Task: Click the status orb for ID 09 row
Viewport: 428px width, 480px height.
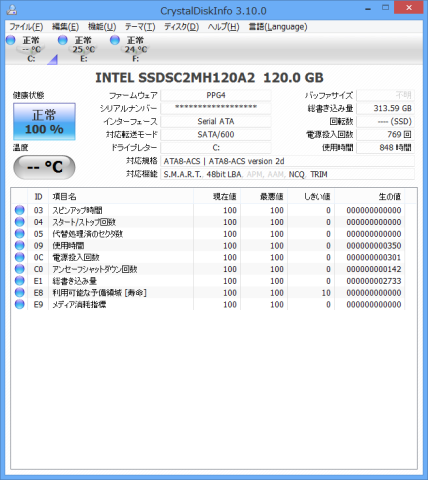Action: pos(20,245)
